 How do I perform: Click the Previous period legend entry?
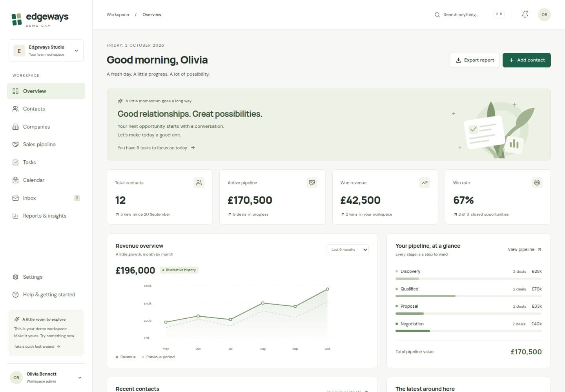click(x=158, y=357)
